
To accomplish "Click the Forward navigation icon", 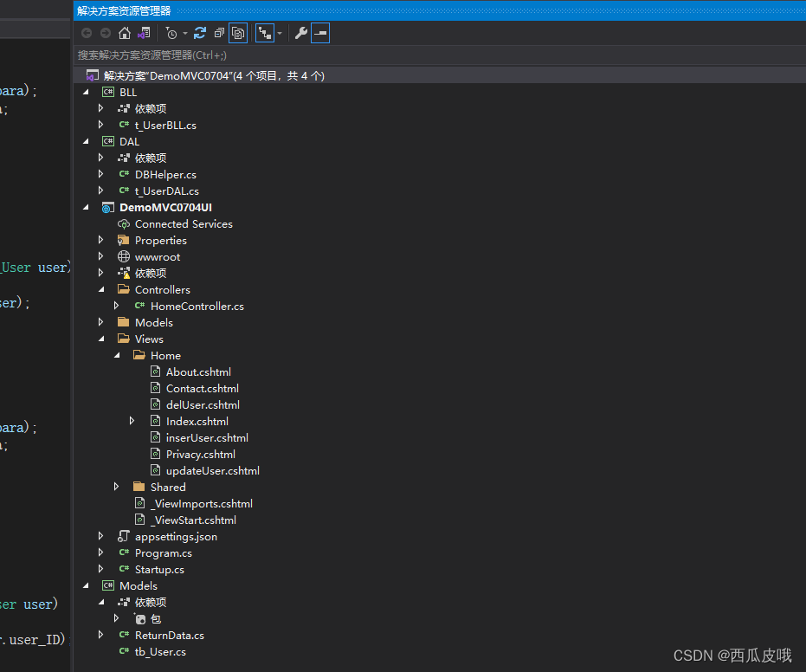I will coord(105,33).
